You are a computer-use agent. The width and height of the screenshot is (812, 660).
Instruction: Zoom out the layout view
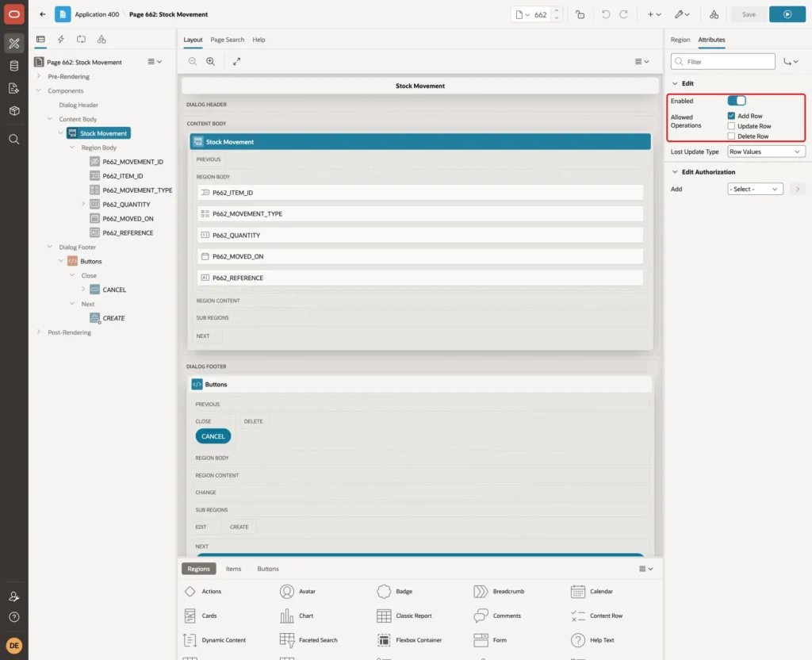click(193, 61)
